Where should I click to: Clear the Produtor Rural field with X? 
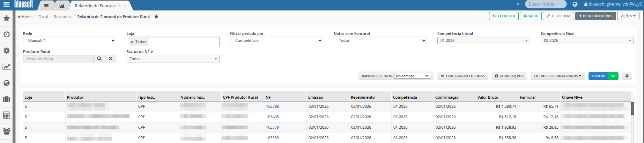click(110, 59)
